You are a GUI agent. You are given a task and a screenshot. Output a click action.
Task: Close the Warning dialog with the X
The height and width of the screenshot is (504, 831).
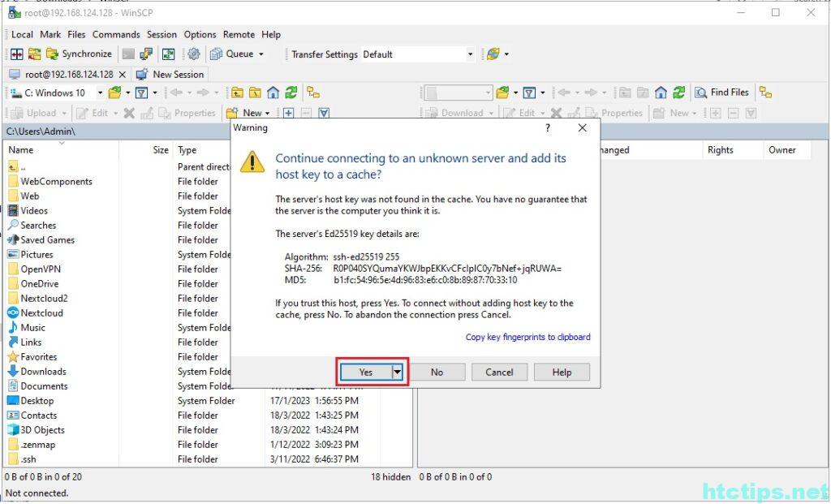pyautogui.click(x=582, y=127)
